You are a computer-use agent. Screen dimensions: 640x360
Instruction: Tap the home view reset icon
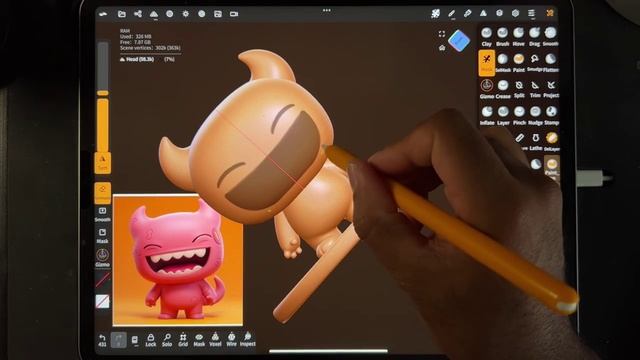[442, 48]
